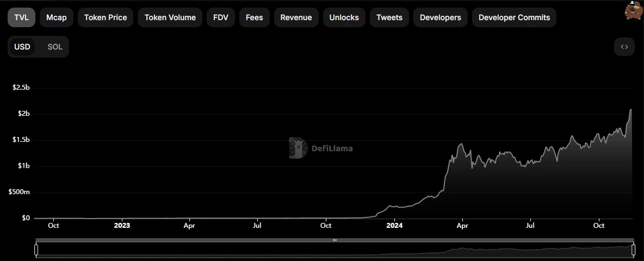Click the 2024 x-axis label
Image resolution: width=644 pixels, height=261 pixels.
pos(394,226)
